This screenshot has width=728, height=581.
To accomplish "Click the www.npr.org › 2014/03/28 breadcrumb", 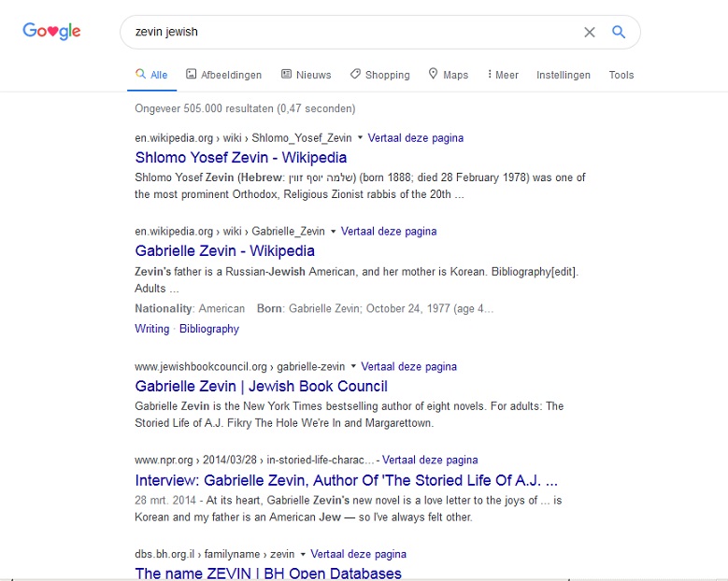I will point(254,460).
